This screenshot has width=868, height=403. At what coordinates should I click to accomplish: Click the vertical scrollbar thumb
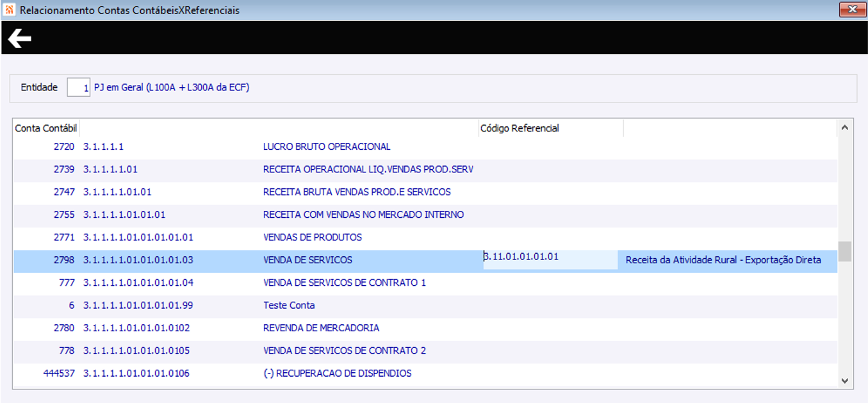coord(844,251)
